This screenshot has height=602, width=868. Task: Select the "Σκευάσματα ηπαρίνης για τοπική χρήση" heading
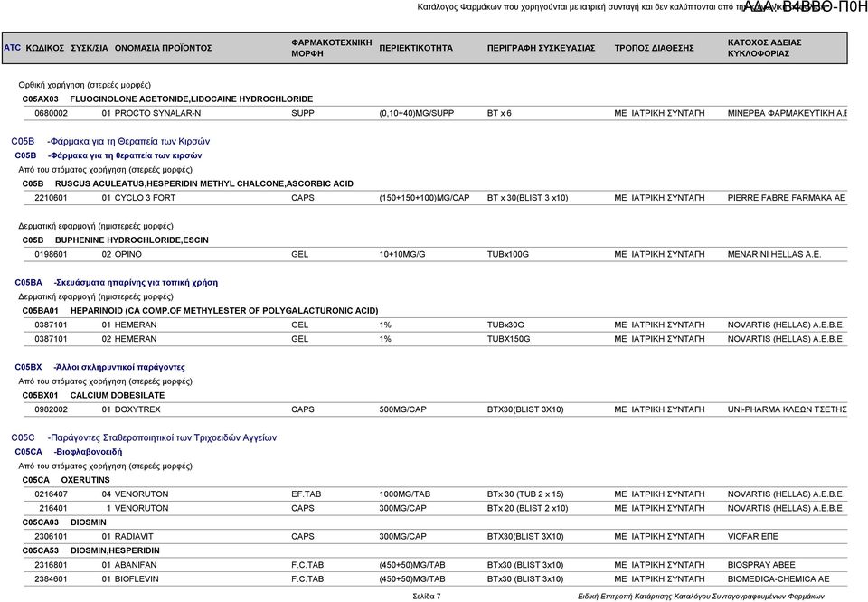coord(136,283)
